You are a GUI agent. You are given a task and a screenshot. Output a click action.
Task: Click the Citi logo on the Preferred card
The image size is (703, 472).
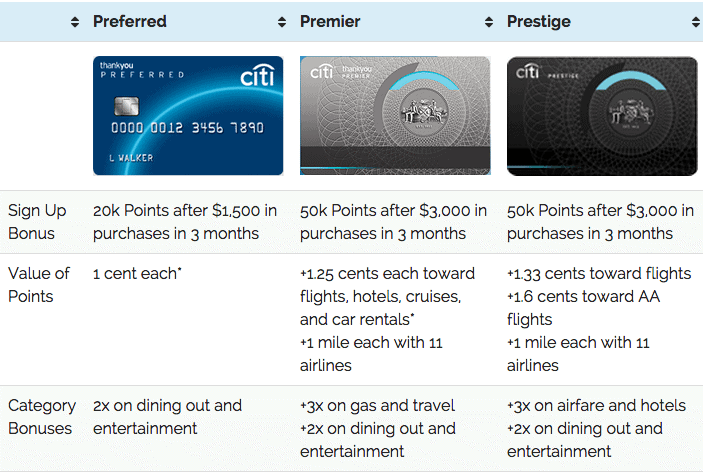click(x=257, y=75)
